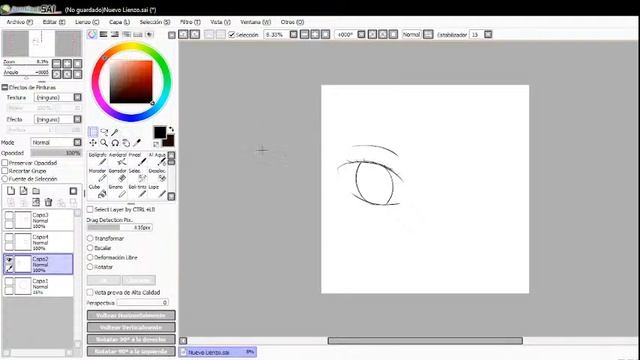Open the rotation angle dropdown in toolbar
This screenshot has height=360, width=640.
tap(361, 34)
